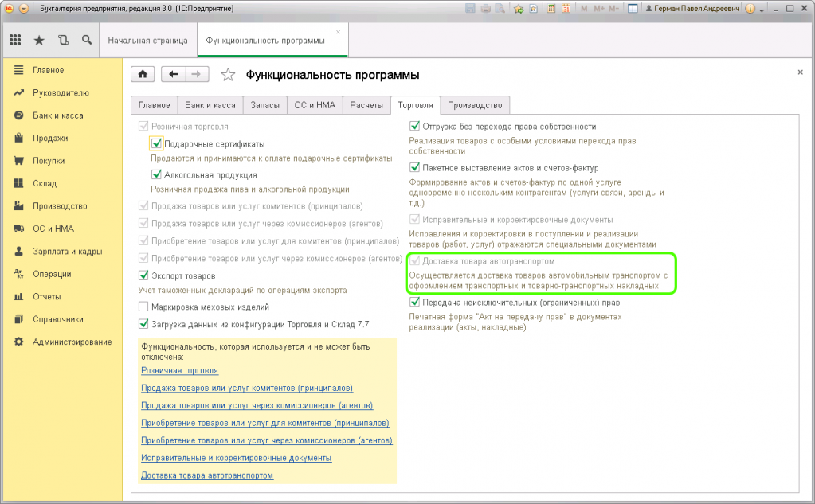Open Исправительные и корректировочные документы link

(236, 458)
